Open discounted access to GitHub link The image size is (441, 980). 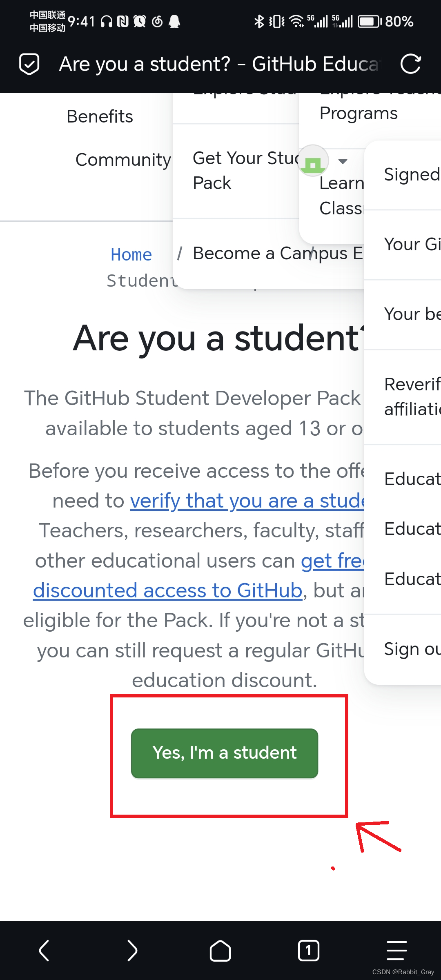167,590
